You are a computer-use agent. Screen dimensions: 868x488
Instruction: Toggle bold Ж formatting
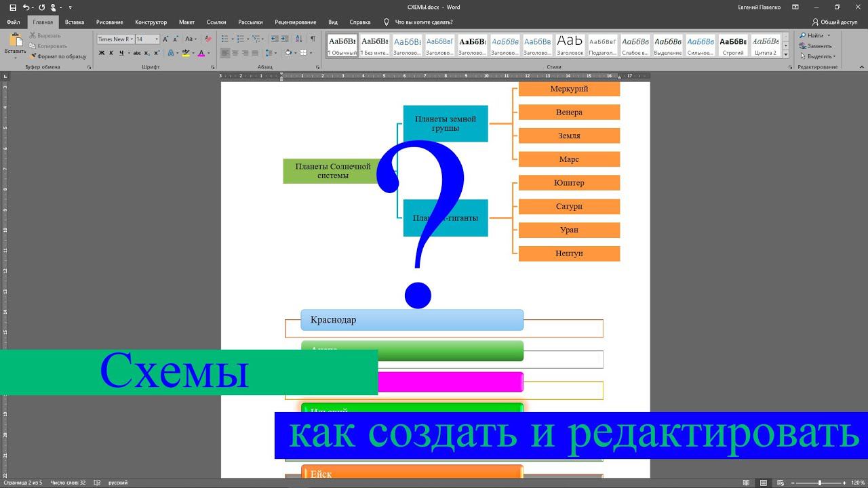point(102,53)
